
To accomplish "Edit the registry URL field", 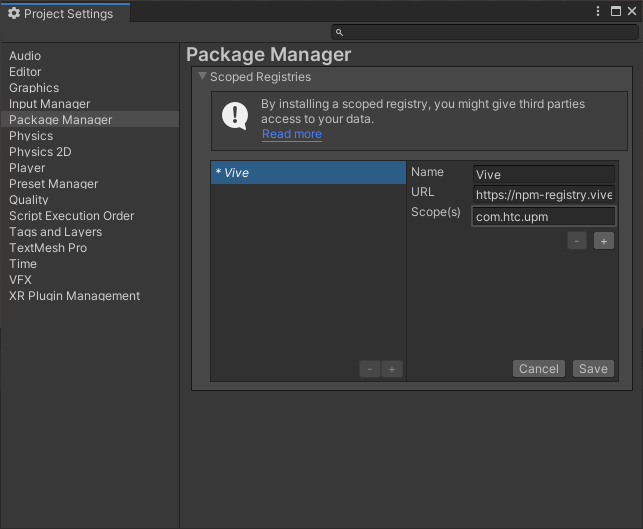I will point(543,194).
